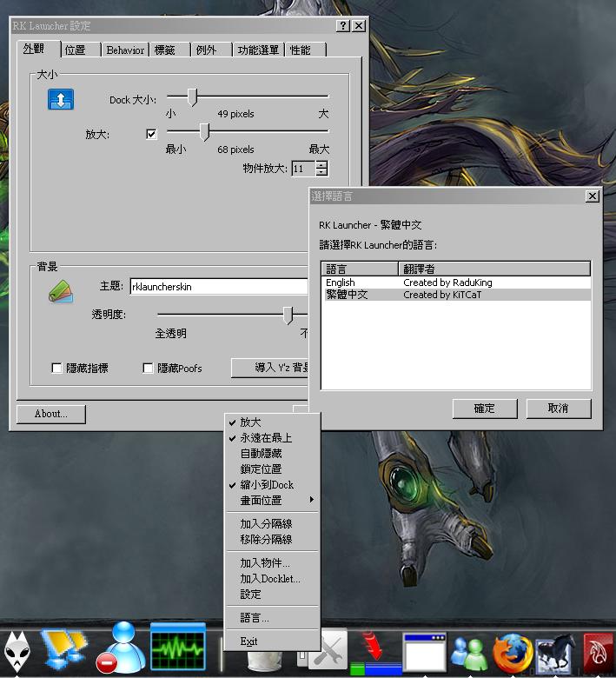Image resolution: width=616 pixels, height=678 pixels.
Task: Click the About... button
Action: click(51, 414)
